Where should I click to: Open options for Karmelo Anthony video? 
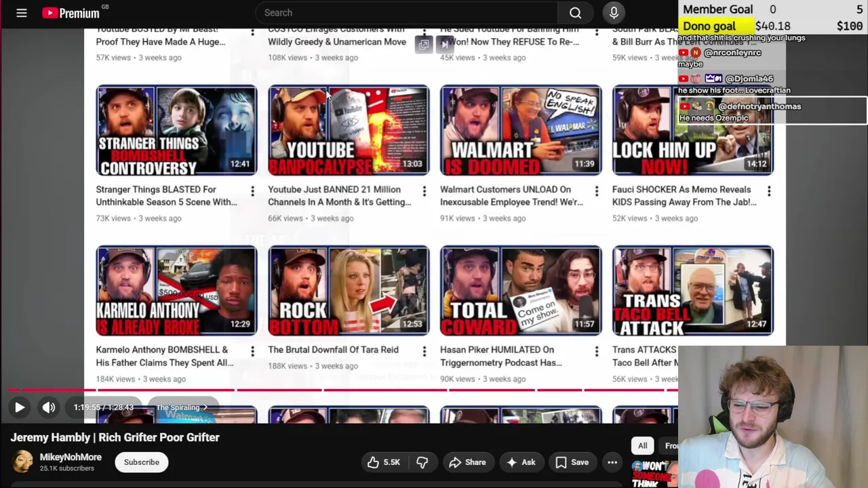pyautogui.click(x=252, y=351)
